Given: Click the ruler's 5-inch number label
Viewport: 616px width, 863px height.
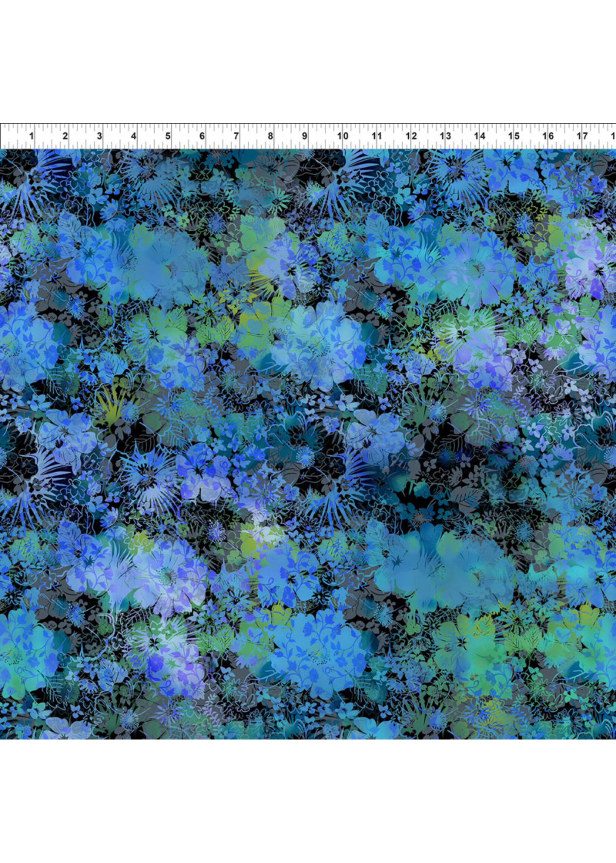Looking at the screenshot, I should pos(168,135).
